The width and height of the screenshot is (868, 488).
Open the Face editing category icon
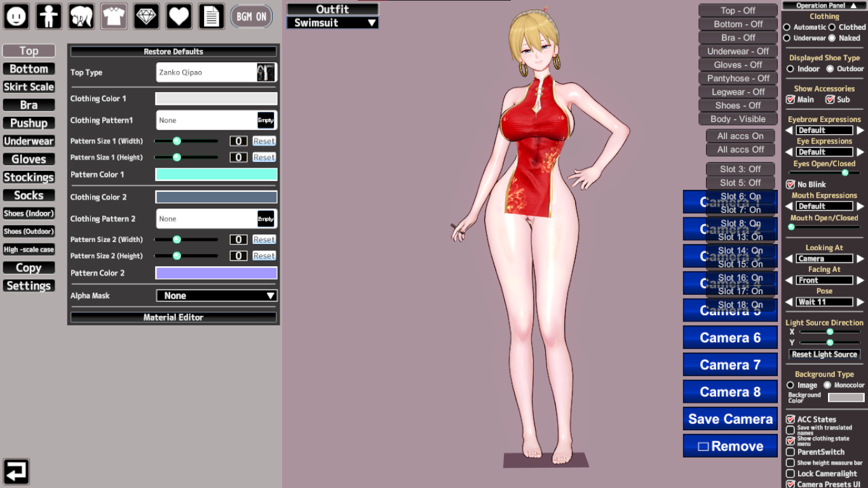point(17,17)
